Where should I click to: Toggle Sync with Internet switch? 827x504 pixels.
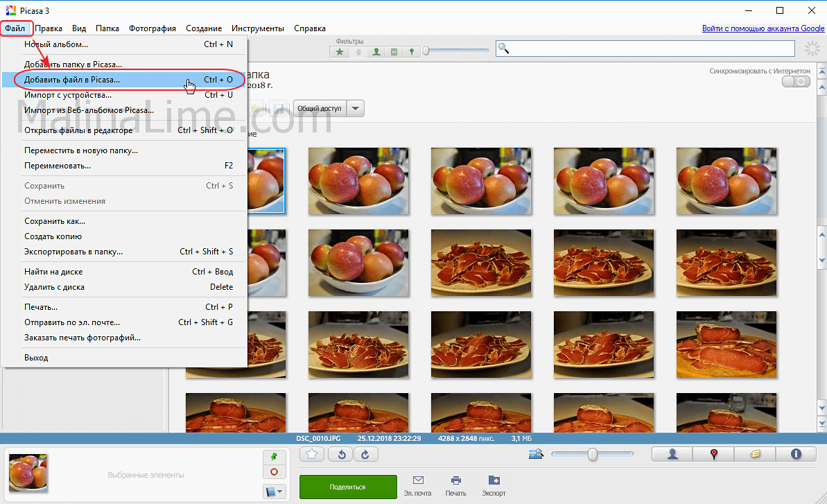pyautogui.click(x=795, y=82)
